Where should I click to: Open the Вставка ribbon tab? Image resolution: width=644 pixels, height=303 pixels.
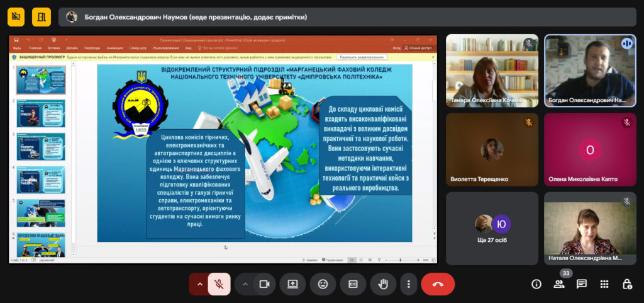(x=54, y=48)
